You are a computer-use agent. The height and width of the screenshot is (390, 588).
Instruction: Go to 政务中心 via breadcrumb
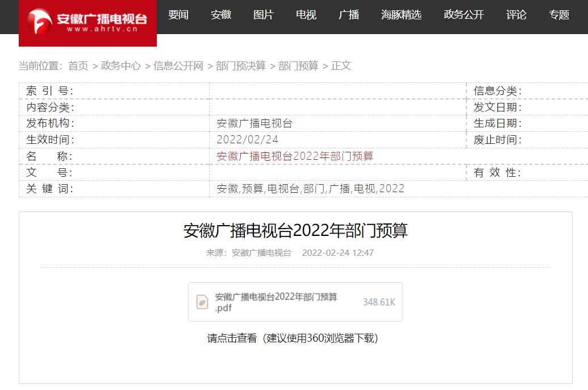coord(120,66)
